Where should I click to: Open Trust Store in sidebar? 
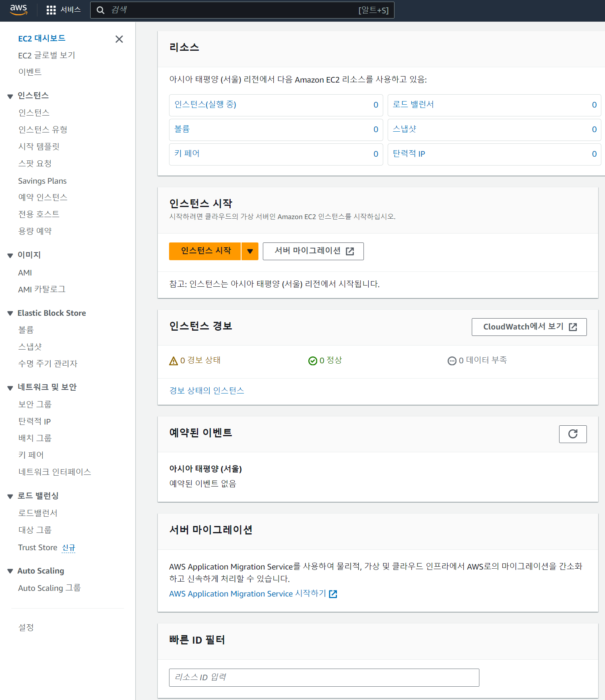(x=38, y=547)
